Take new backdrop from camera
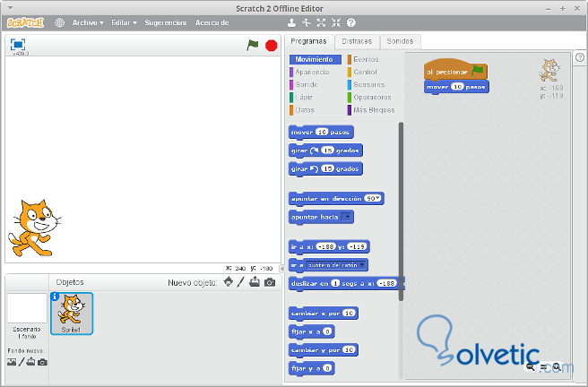Viewport: 588px width, 387px height. [42, 362]
